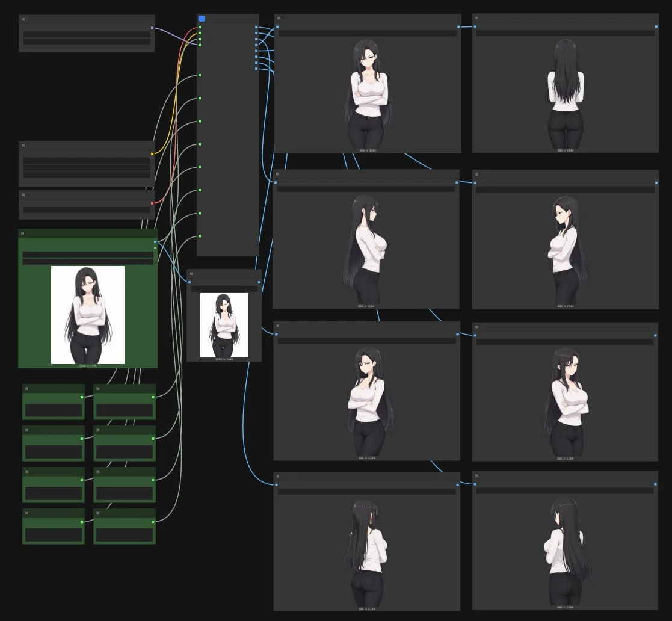Click the collapse dot on the left-facing side-profile preview node
This screenshot has height=621, width=672.
point(476,175)
